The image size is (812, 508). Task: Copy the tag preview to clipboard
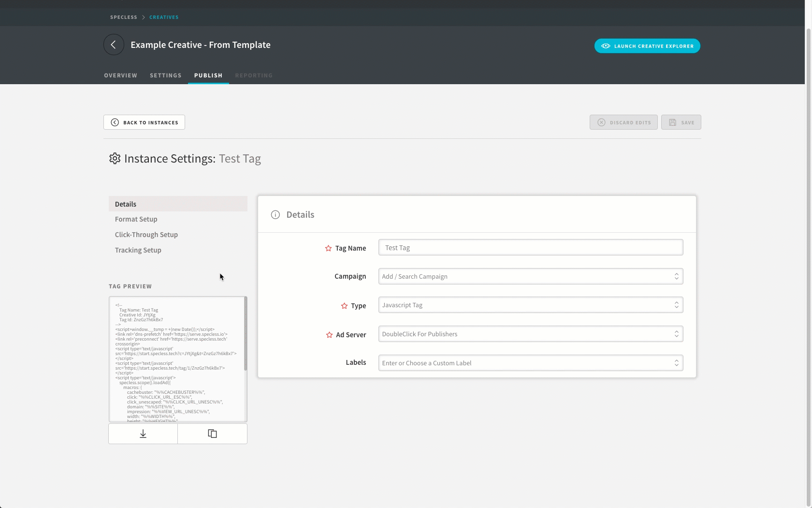pyautogui.click(x=212, y=433)
